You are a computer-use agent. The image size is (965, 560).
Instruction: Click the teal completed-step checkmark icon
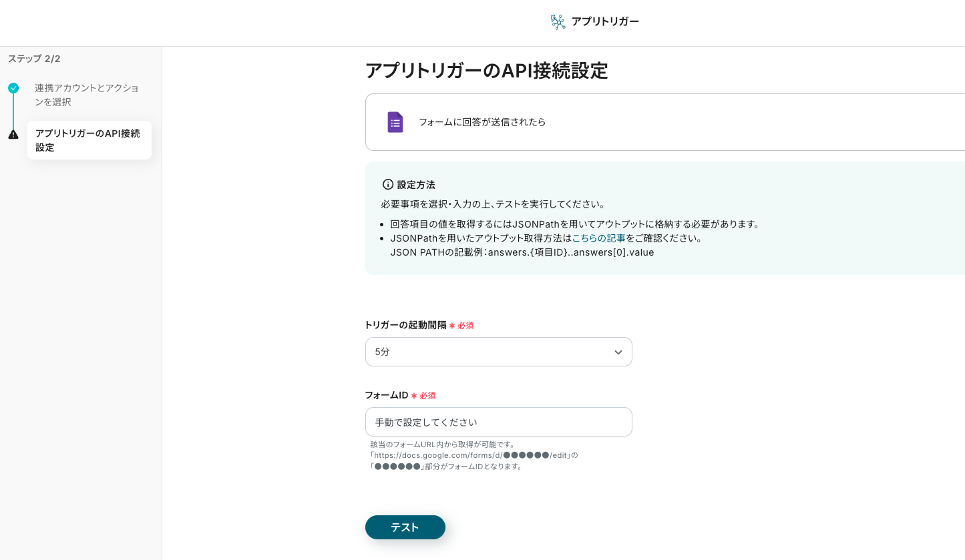tap(13, 88)
